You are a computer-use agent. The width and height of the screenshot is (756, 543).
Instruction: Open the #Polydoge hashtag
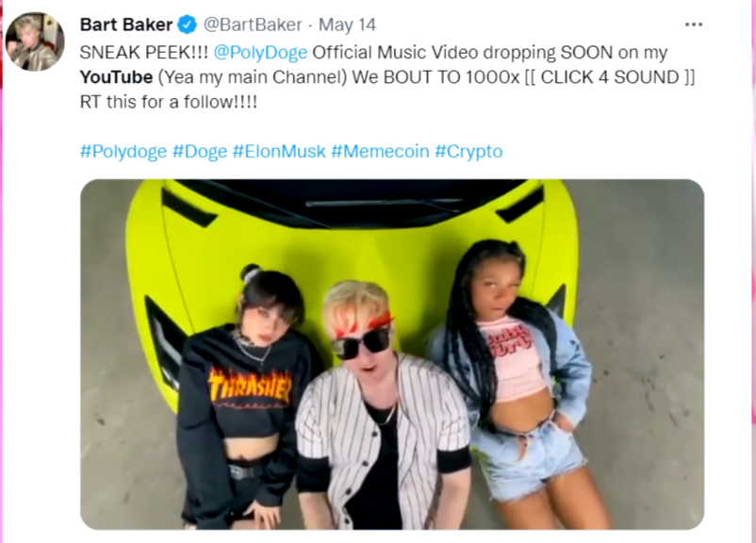coord(123,152)
